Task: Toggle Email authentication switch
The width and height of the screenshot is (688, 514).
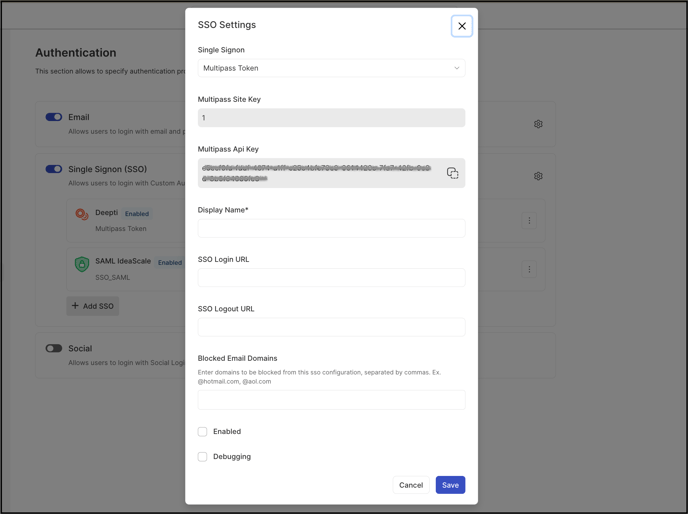Action: (54, 117)
